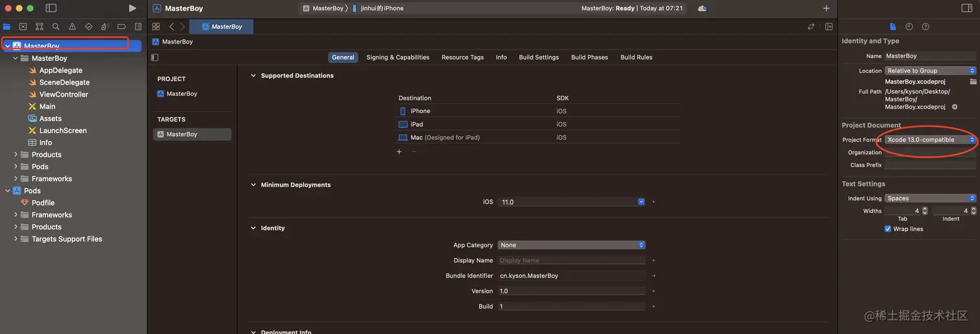Open the Project Format dropdown

pyautogui.click(x=930, y=140)
